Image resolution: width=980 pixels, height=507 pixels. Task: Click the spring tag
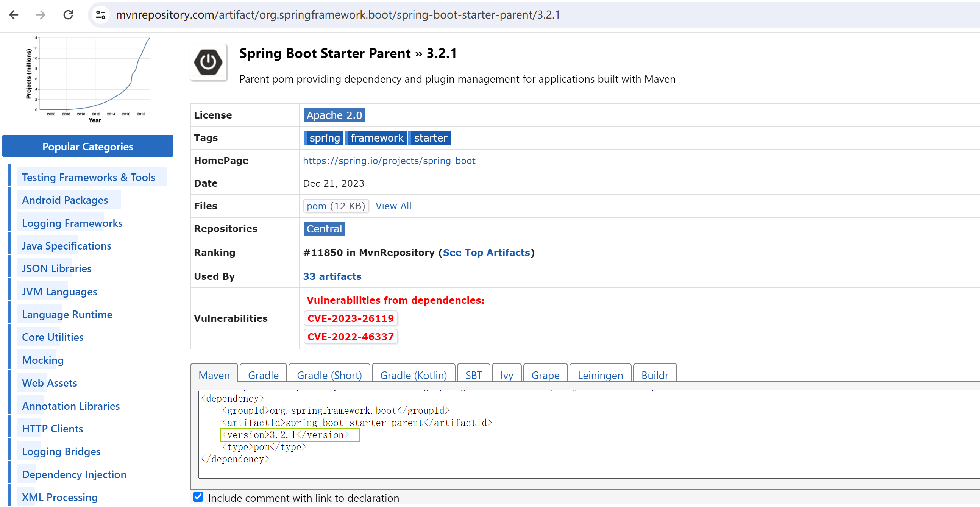point(324,138)
